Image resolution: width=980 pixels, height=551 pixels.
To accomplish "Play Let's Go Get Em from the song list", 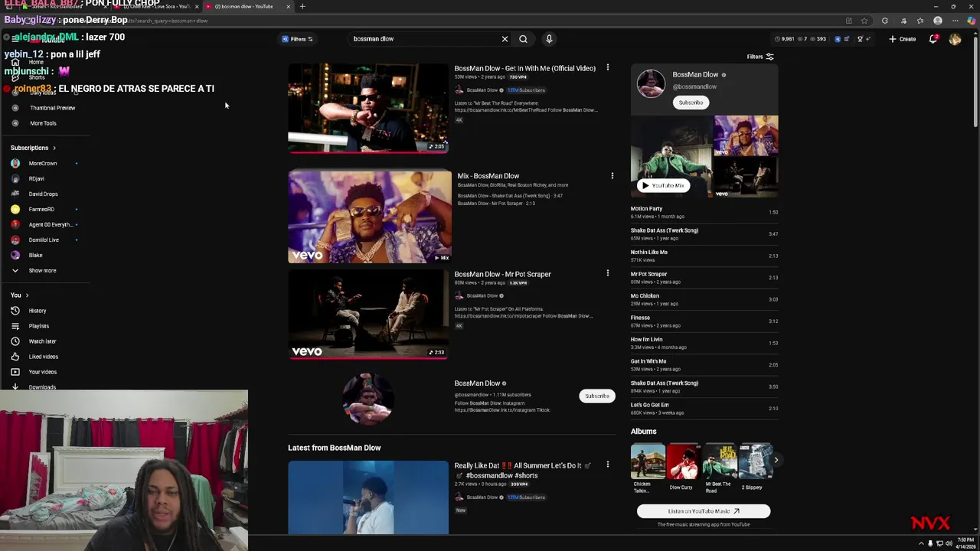I will pyautogui.click(x=704, y=409).
